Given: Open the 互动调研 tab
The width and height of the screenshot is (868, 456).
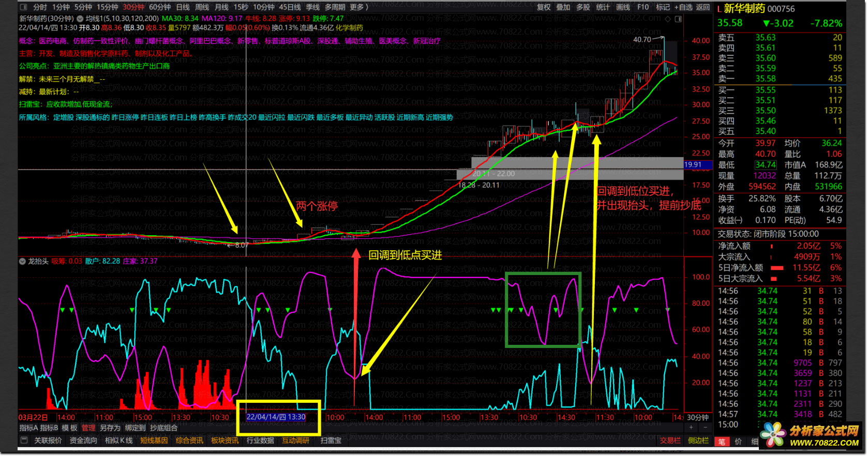Looking at the screenshot, I should (295, 440).
